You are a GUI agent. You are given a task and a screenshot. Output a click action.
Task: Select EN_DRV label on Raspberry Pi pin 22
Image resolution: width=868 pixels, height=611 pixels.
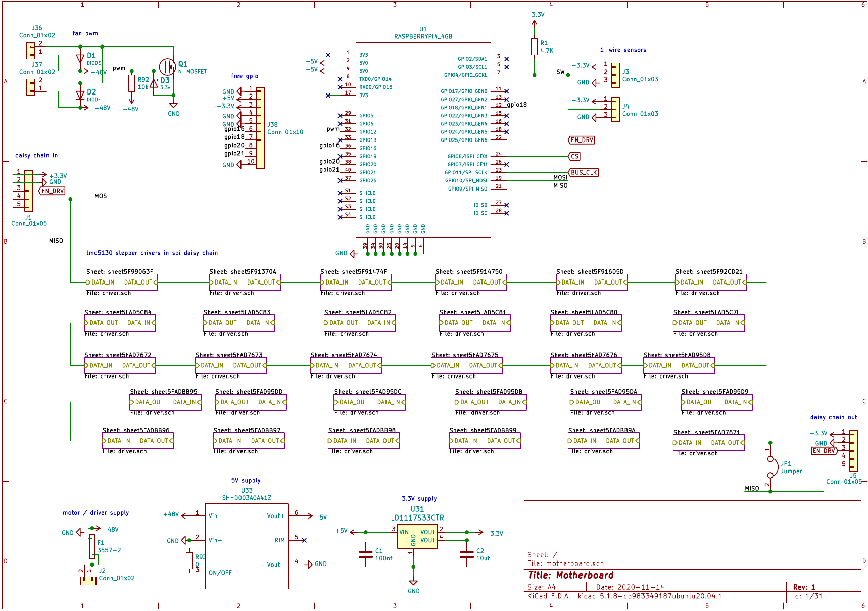582,140
